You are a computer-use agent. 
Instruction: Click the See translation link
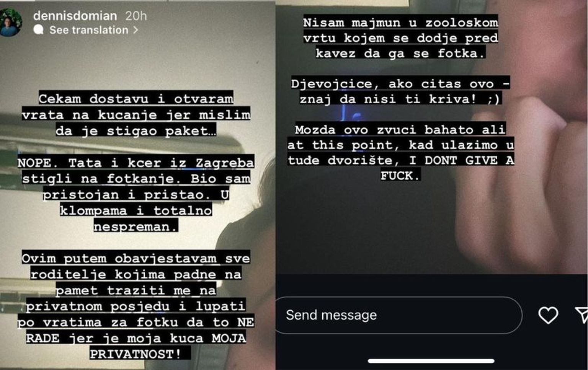(x=89, y=30)
